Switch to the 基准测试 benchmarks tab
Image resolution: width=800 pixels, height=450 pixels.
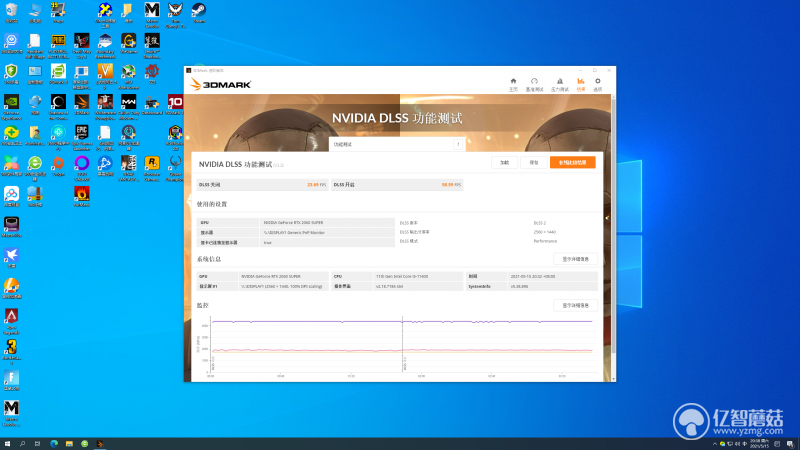point(534,85)
